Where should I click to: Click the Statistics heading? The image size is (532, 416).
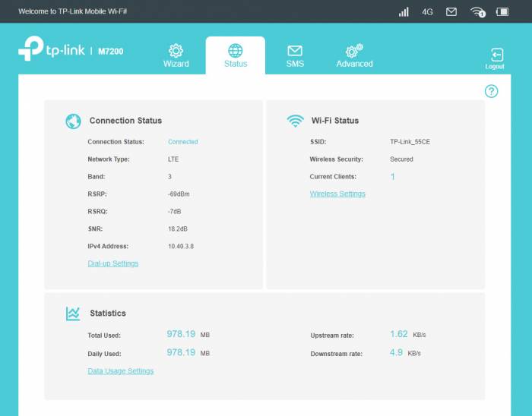tap(108, 313)
